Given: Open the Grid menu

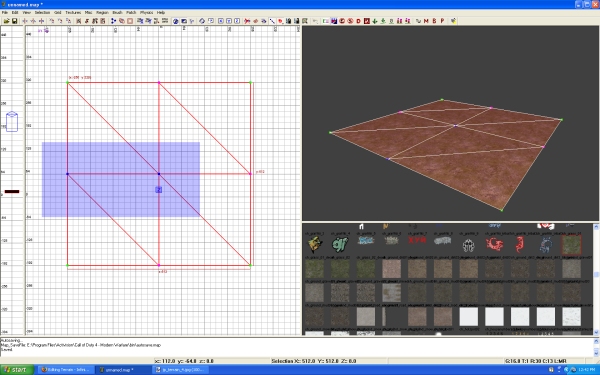Looking at the screenshot, I should [x=57, y=12].
